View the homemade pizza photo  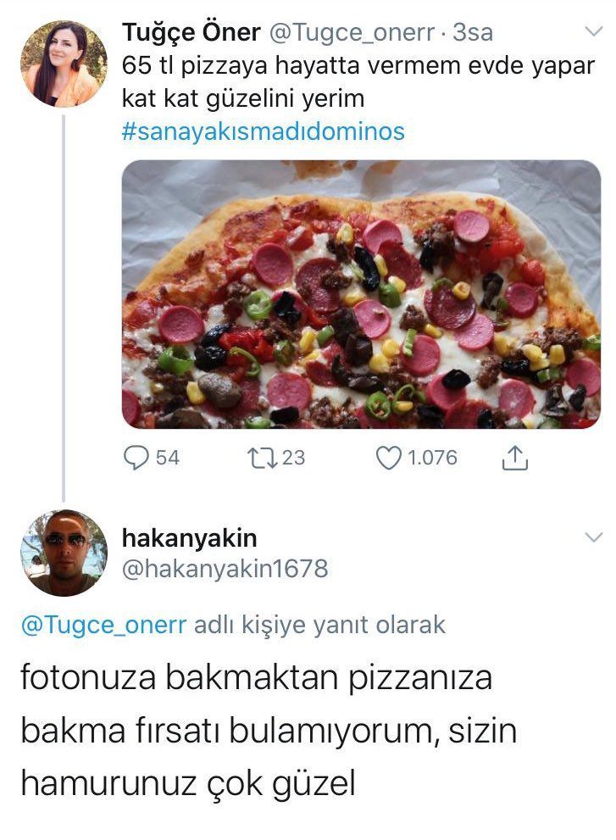tap(361, 294)
